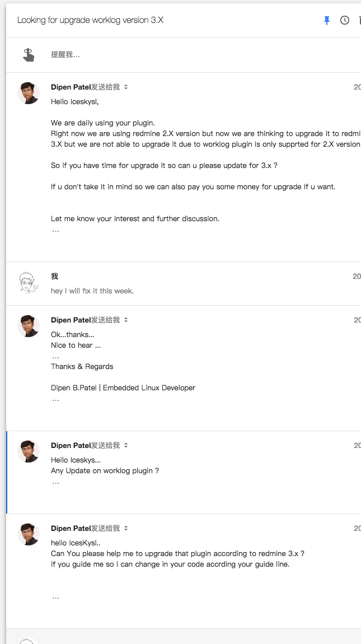Show trimmed content in the last Dipen Patel message
This screenshot has height=644, width=361.
(x=55, y=598)
